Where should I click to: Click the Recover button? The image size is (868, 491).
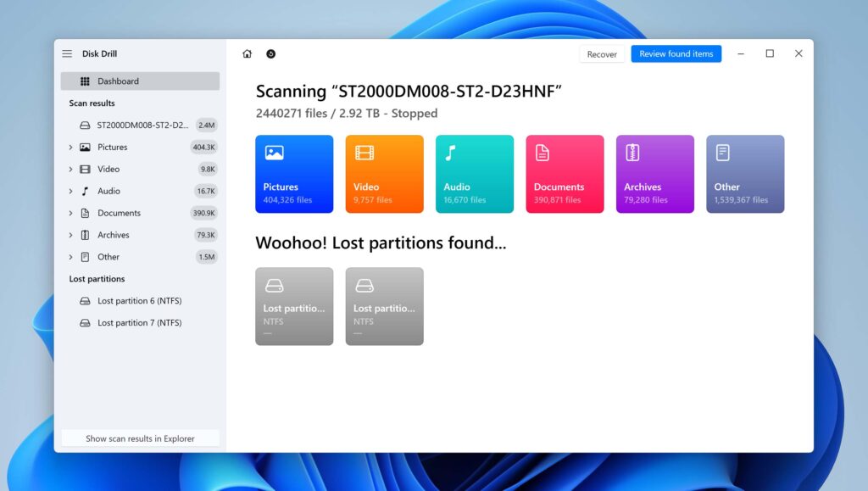pos(602,53)
